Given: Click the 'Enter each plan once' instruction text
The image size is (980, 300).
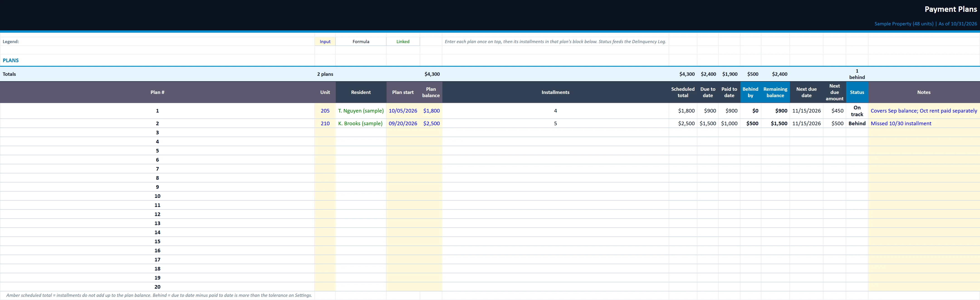Looking at the screenshot, I should click(555, 42).
